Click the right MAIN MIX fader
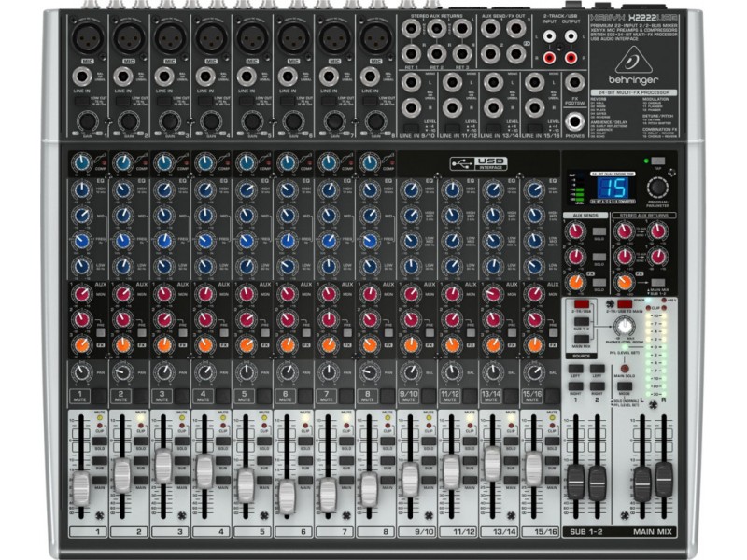Image resolution: width=747 pixels, height=560 pixels. pyautogui.click(x=664, y=479)
